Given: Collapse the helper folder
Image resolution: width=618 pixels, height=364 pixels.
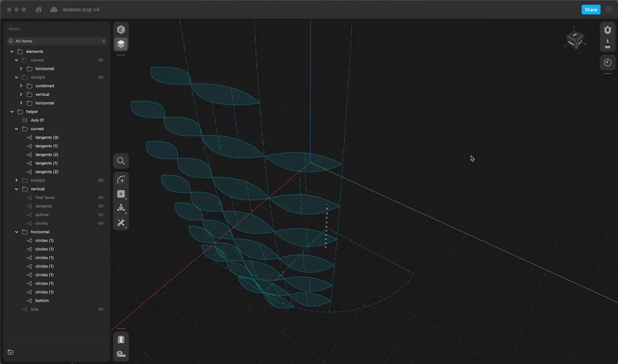Looking at the screenshot, I should tap(12, 112).
